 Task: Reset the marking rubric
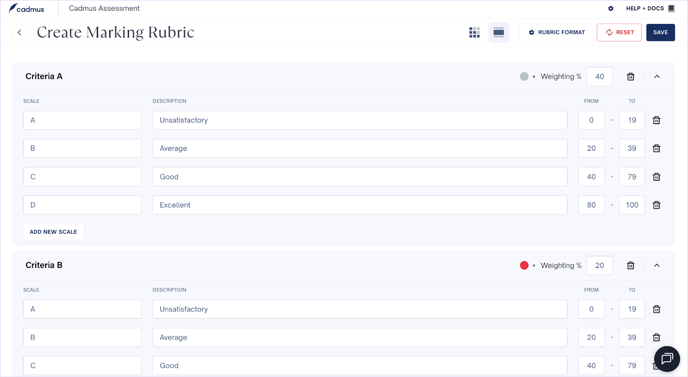point(619,32)
